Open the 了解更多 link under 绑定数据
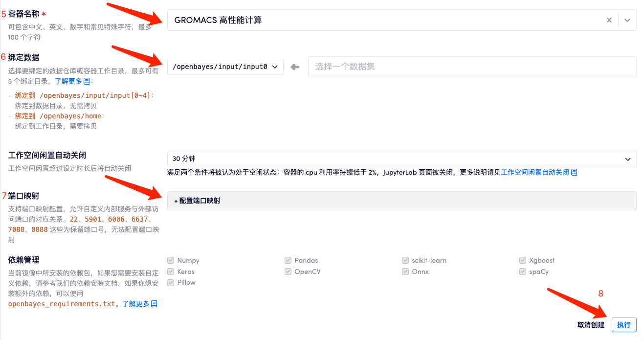 click(68, 81)
